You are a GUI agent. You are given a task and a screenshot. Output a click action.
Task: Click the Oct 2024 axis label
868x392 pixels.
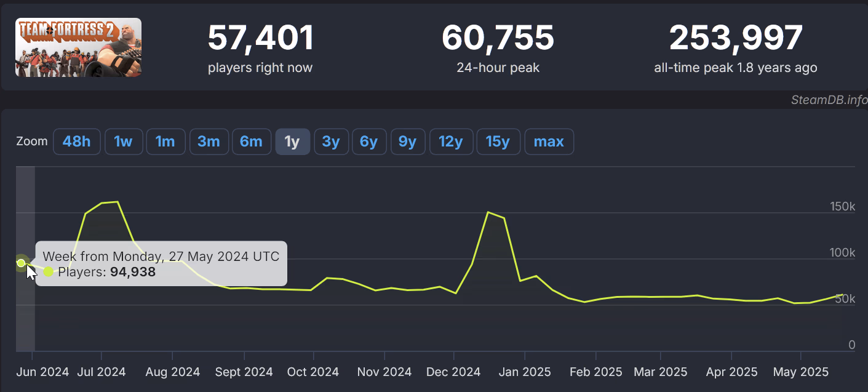[313, 372]
